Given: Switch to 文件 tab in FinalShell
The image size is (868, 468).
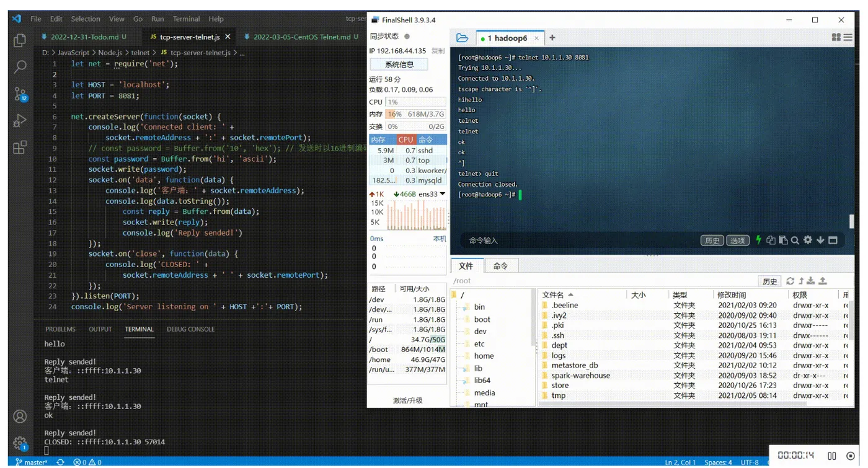Looking at the screenshot, I should click(x=466, y=266).
